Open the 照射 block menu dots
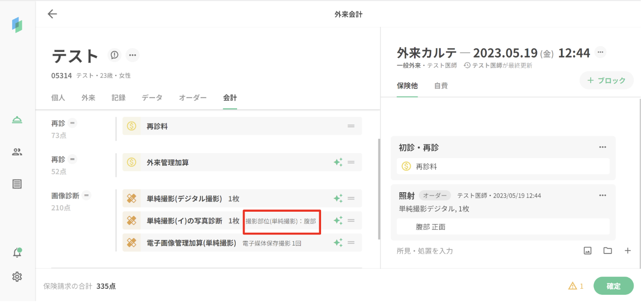The width and height of the screenshot is (644, 305). coord(602,195)
